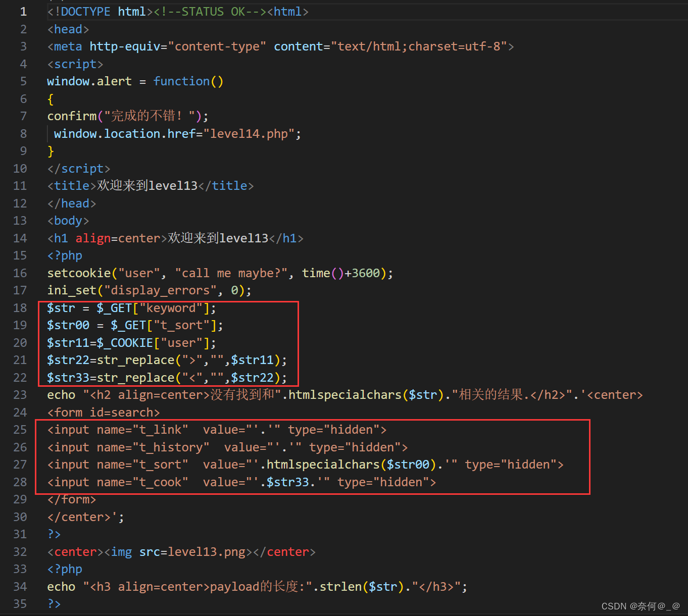Click the closing form tag on line 29
The height and width of the screenshot is (616, 688).
72,499
